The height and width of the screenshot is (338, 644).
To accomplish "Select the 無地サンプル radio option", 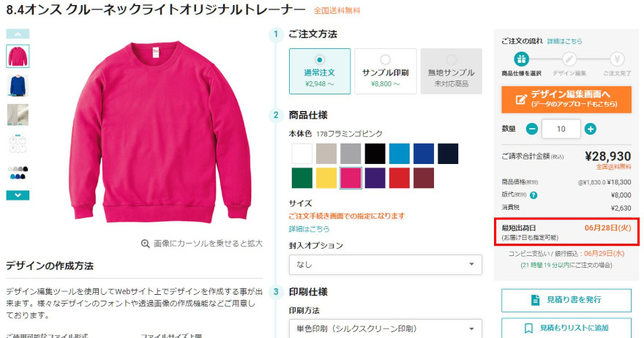I will [451, 72].
